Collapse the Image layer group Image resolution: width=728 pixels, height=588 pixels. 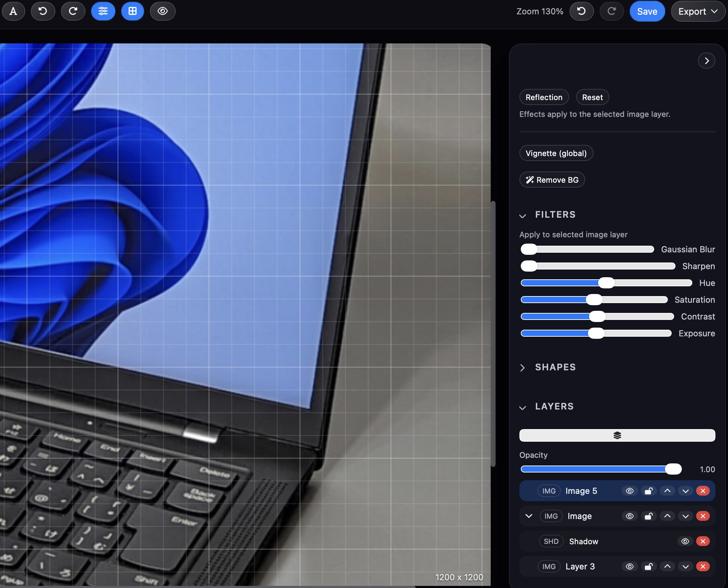tap(528, 516)
